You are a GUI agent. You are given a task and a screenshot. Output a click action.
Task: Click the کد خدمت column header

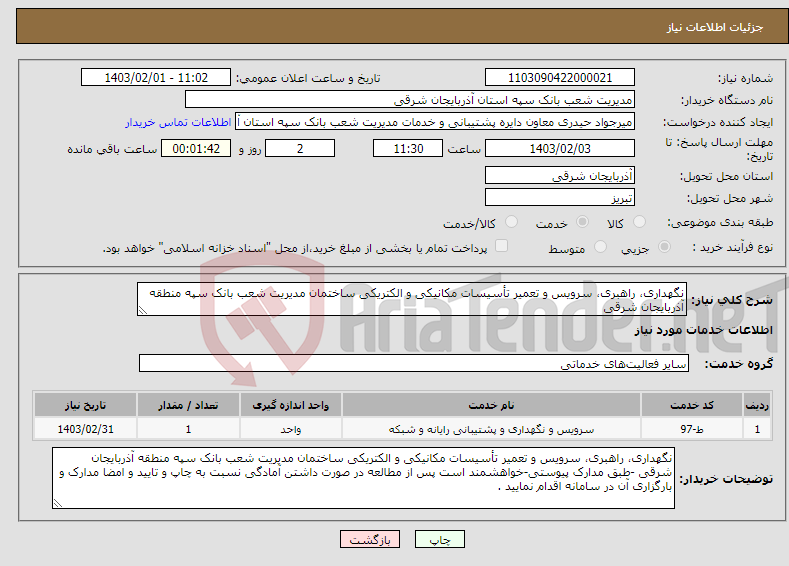[692, 405]
